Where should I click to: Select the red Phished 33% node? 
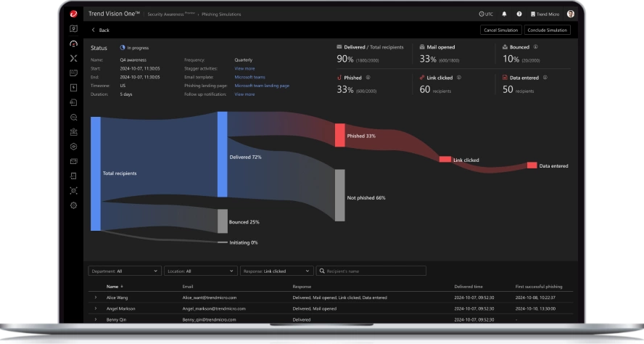339,135
